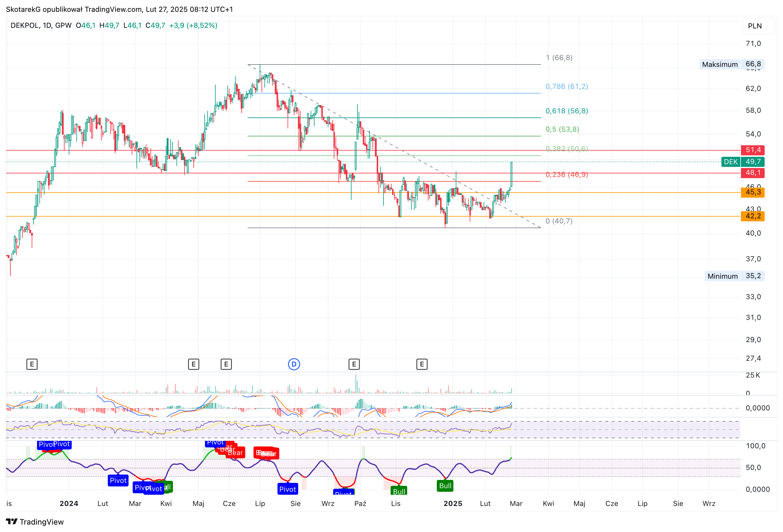Click the Minimum 35,2 label
Image resolution: width=783 pixels, height=532 pixels.
(x=734, y=276)
